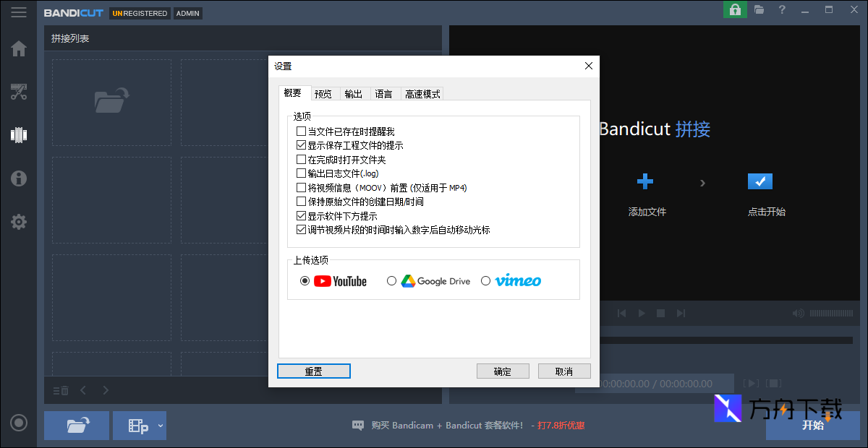Switch to the 语言 tab
Viewport: 868px width, 448px height.
tap(384, 93)
